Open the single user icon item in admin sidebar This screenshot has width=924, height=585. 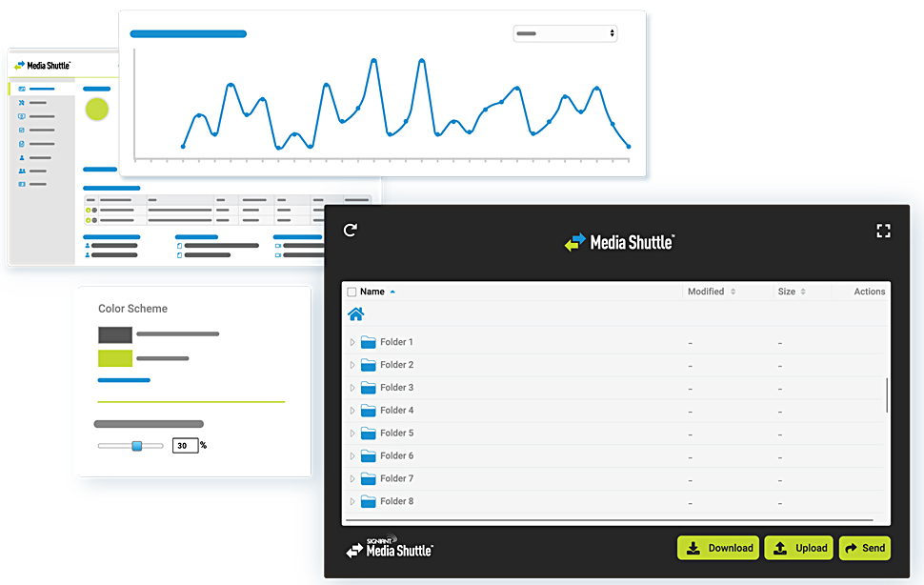click(x=22, y=157)
